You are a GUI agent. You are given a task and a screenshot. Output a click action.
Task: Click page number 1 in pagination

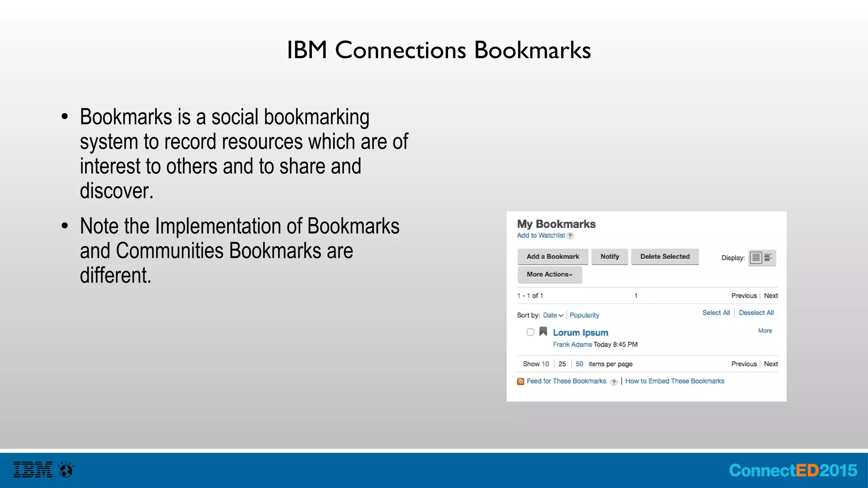636,296
